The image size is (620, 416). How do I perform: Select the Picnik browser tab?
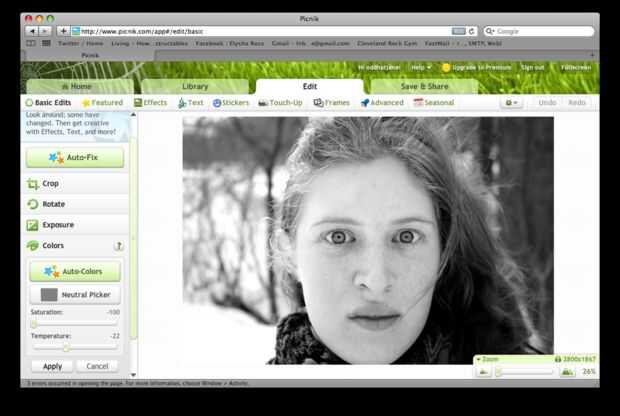pyautogui.click(x=89, y=55)
